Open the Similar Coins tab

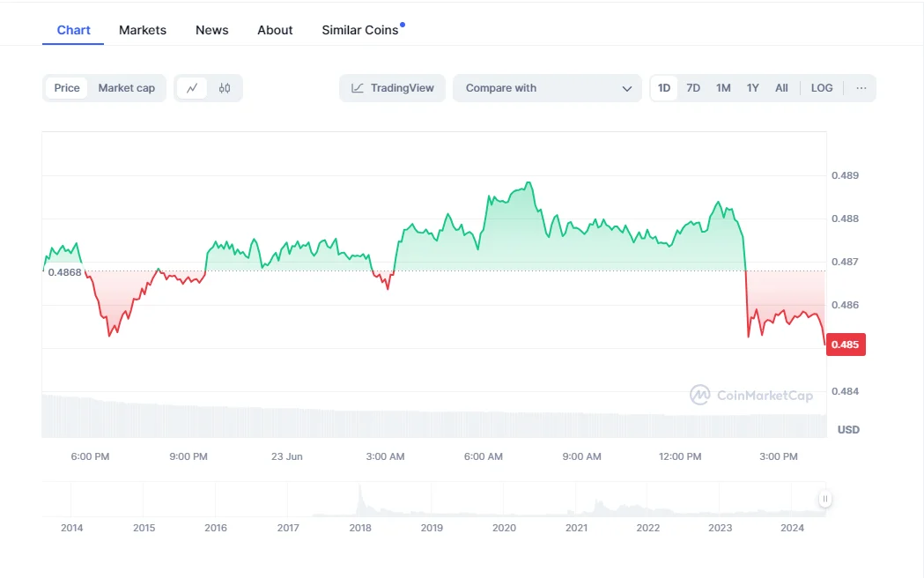click(x=360, y=30)
